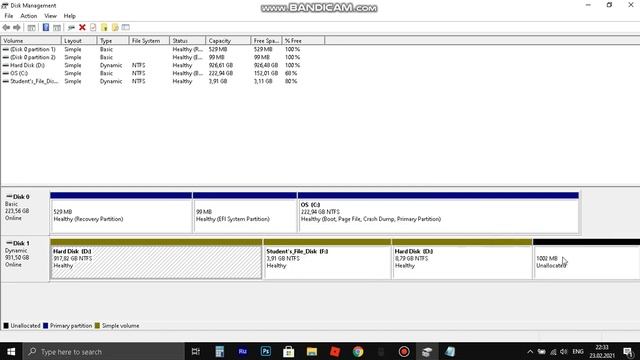The width and height of the screenshot is (640, 360).
Task: Open the Windows Start menu
Action: click(11, 351)
